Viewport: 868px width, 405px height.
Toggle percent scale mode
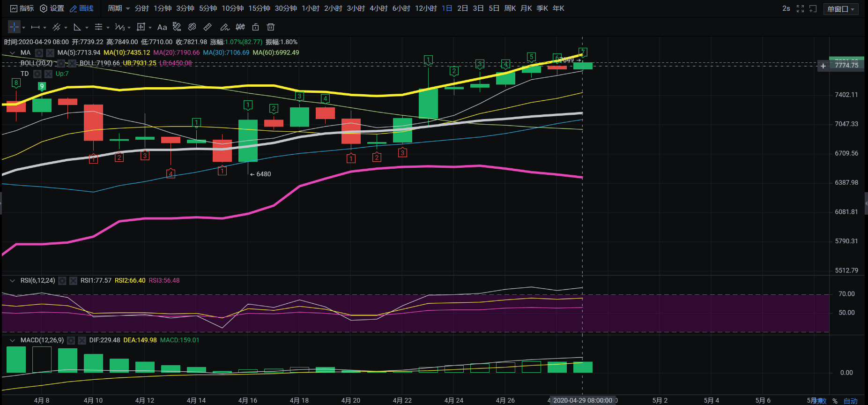pos(835,401)
